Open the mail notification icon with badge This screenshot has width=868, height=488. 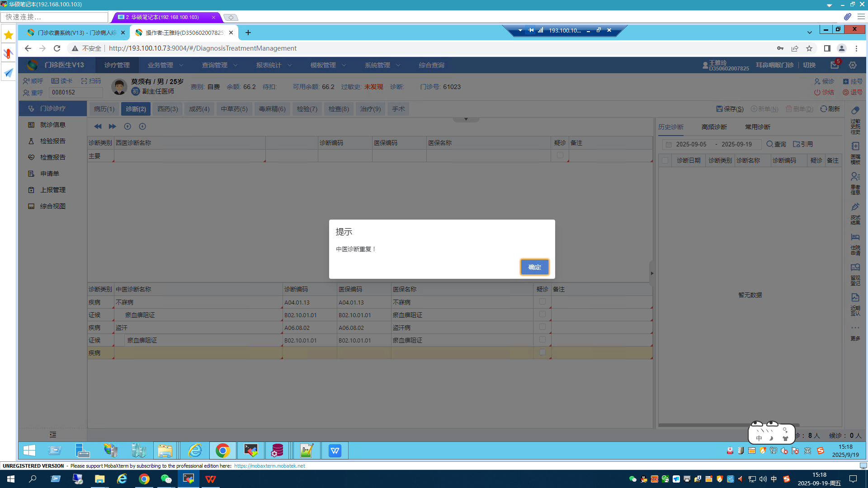835,65
